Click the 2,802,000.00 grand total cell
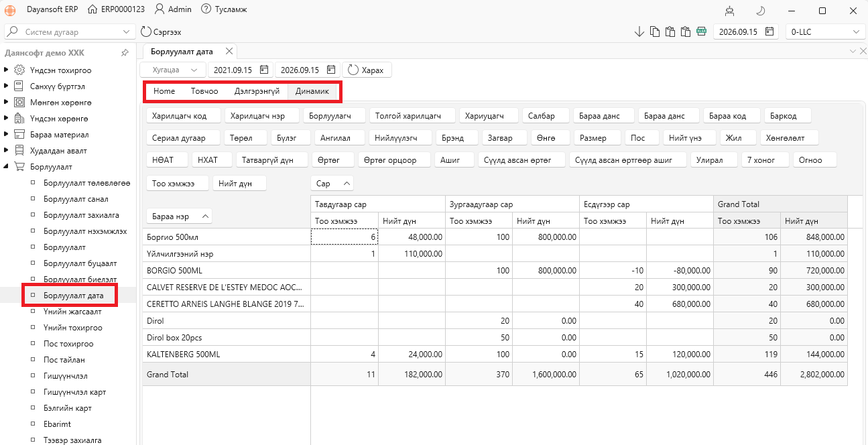This screenshot has width=868, height=445. point(814,374)
